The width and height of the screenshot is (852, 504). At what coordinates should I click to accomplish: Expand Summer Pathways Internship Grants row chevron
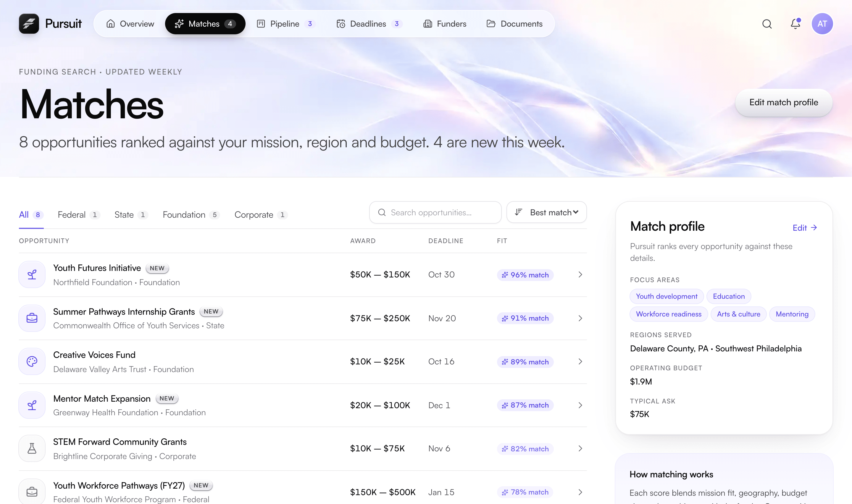click(x=580, y=318)
